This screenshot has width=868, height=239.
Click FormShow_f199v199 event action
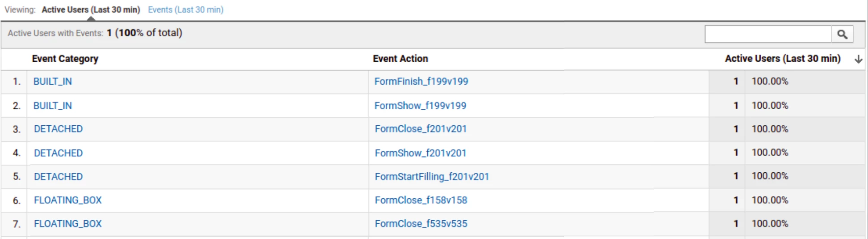(420, 106)
